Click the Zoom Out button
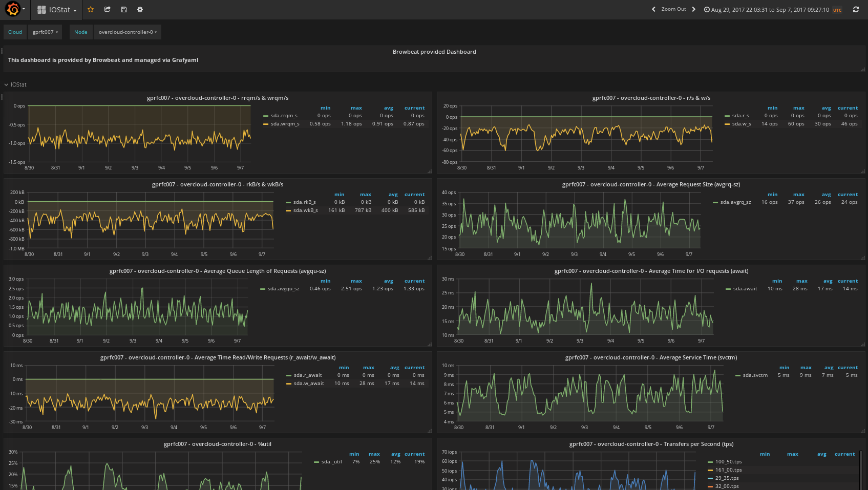Screen dimensions: 868x490 pyautogui.click(x=673, y=9)
